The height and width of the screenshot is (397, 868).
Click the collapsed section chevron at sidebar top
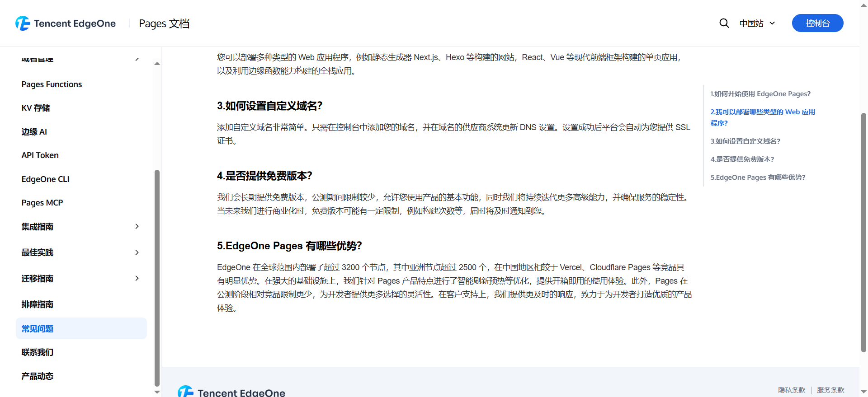click(x=137, y=59)
